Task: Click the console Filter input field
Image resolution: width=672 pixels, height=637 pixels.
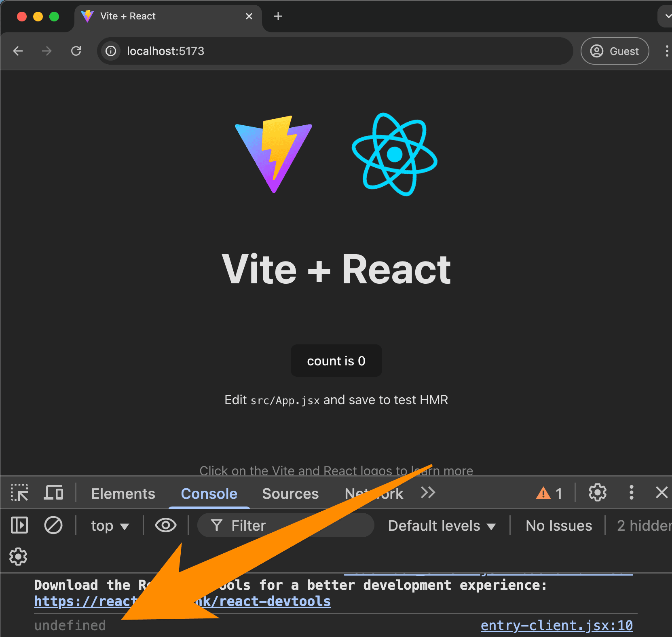Action: click(x=285, y=525)
